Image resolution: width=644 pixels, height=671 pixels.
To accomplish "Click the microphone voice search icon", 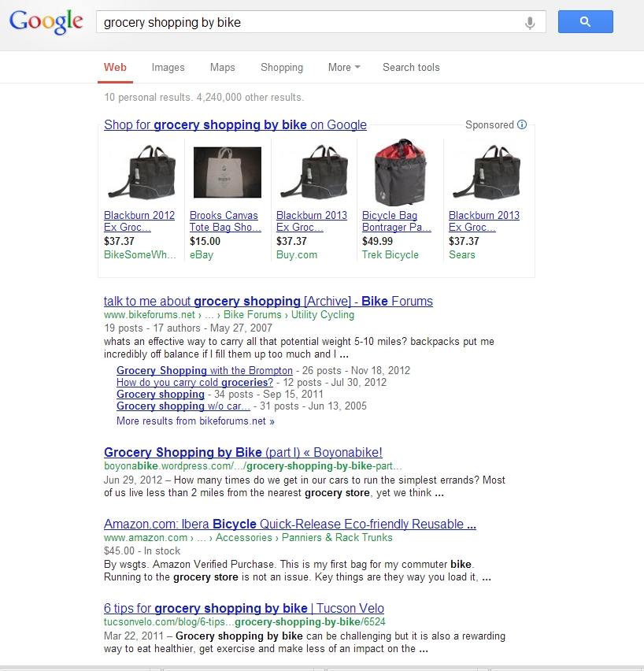I will click(530, 22).
